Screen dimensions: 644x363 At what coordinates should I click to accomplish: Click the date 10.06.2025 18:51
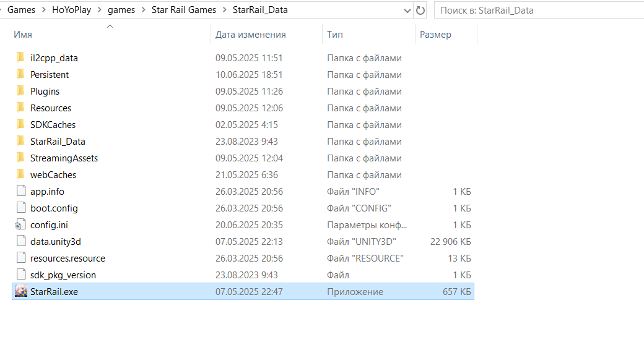249,75
